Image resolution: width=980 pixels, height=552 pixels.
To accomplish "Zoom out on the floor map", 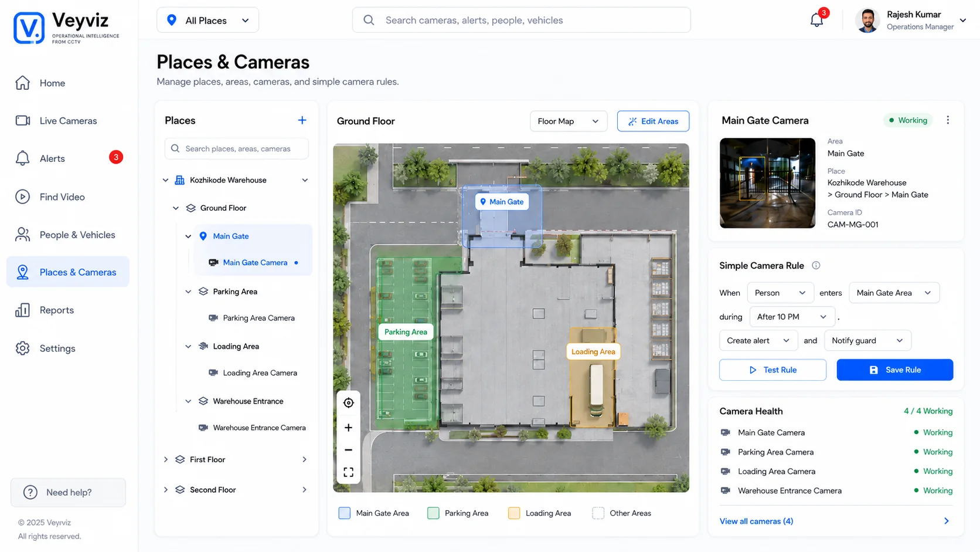I will tap(348, 450).
